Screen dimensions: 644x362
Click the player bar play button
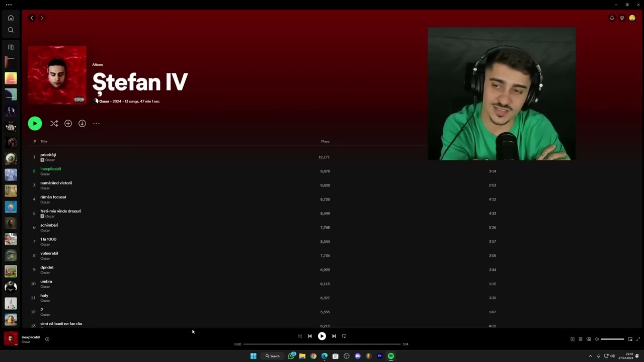click(x=322, y=336)
